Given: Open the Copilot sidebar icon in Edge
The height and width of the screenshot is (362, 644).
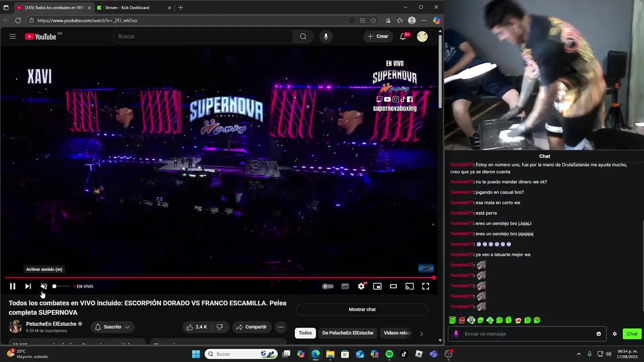Looking at the screenshot, I should click(x=436, y=21).
